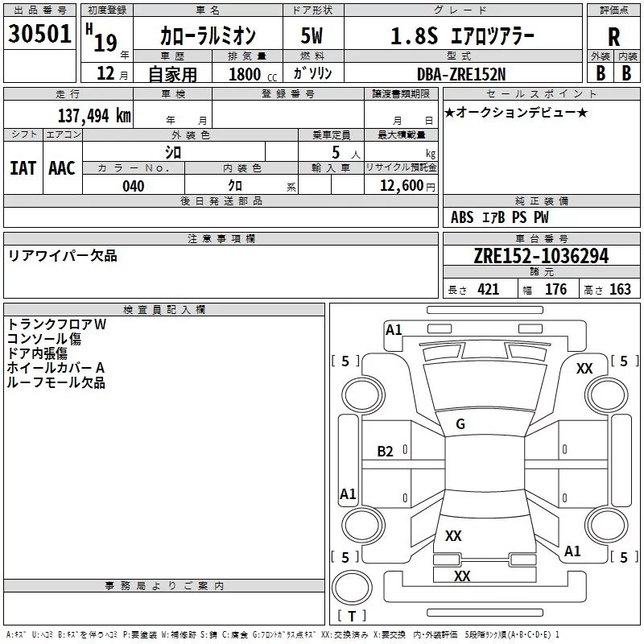Click the grade 1.8S エアロツアラー
The image size is (644, 644).
[x=461, y=36]
